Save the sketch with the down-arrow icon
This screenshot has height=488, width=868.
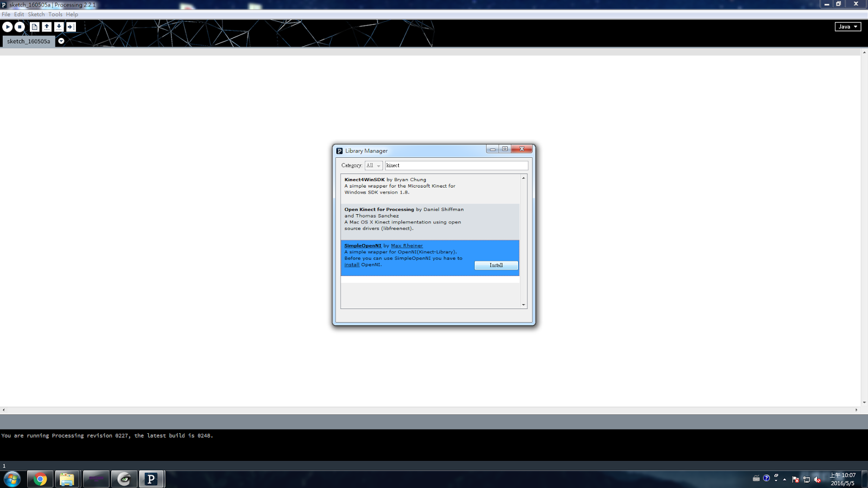coord(59,27)
